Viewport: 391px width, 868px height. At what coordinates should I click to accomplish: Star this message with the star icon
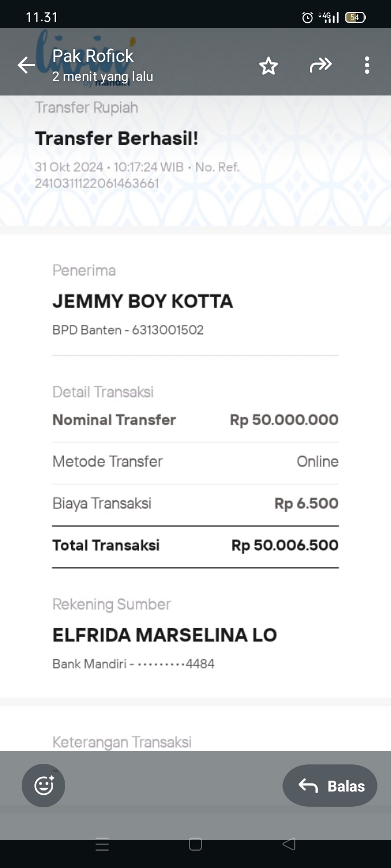pos(268,66)
